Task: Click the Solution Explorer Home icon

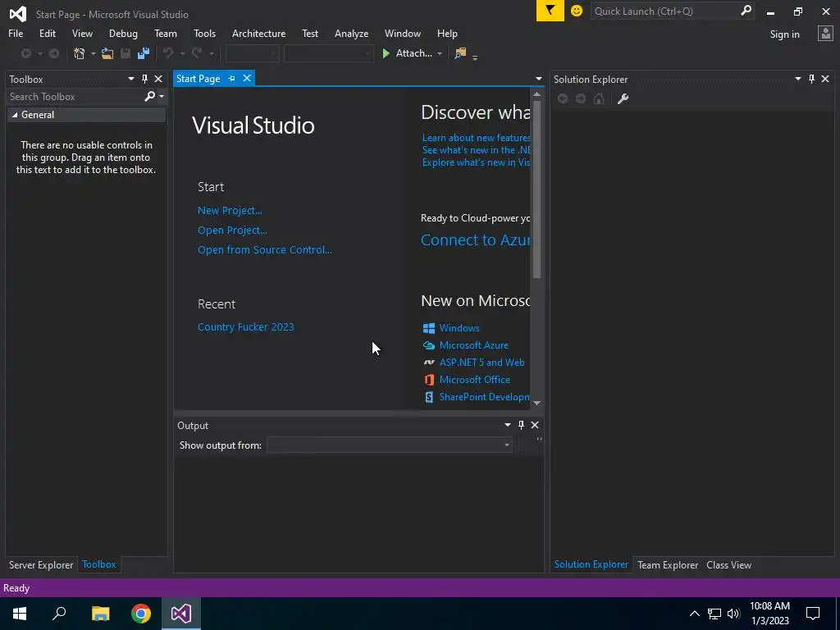Action: [599, 98]
